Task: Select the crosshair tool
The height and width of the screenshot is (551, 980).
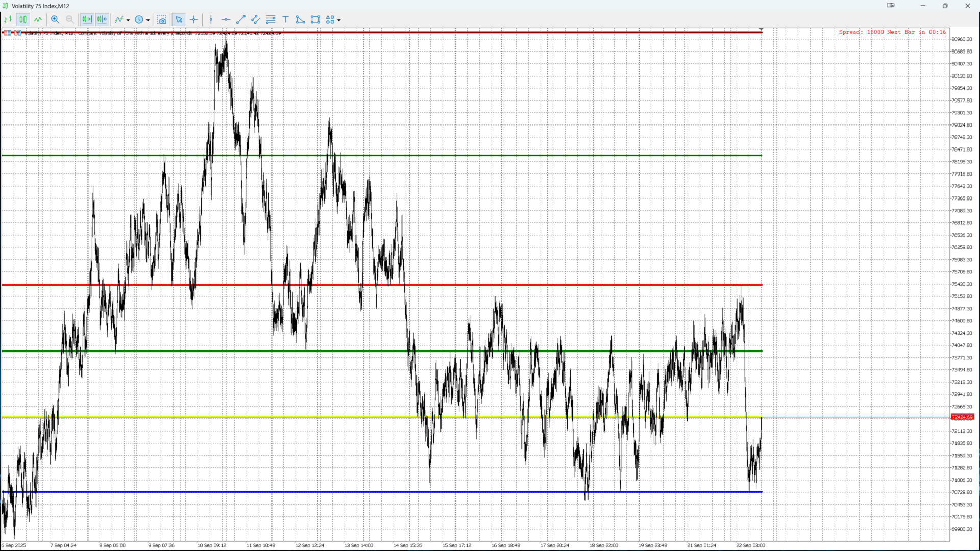Action: pyautogui.click(x=194, y=20)
